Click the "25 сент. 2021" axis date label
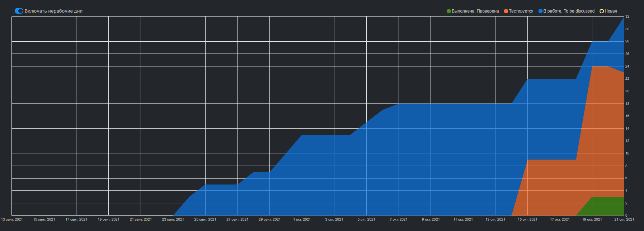Viewport: 644px width, 231px height. tap(205, 219)
